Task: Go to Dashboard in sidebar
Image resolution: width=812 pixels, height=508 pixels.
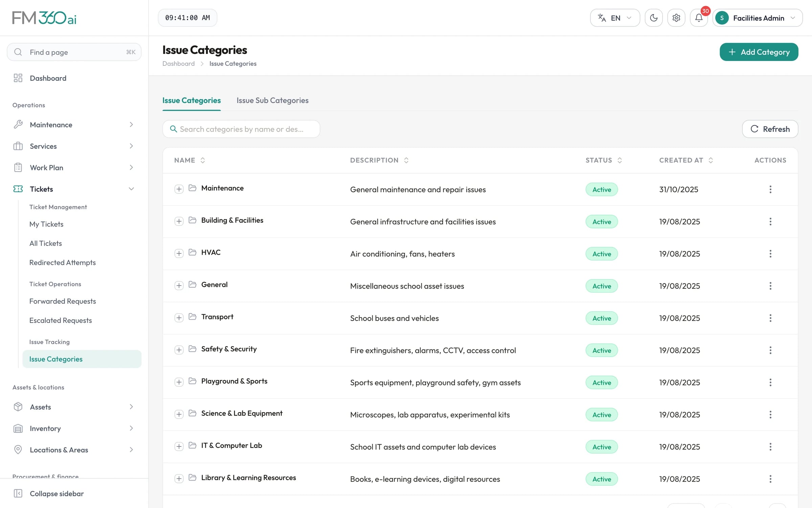Action: pyautogui.click(x=74, y=78)
